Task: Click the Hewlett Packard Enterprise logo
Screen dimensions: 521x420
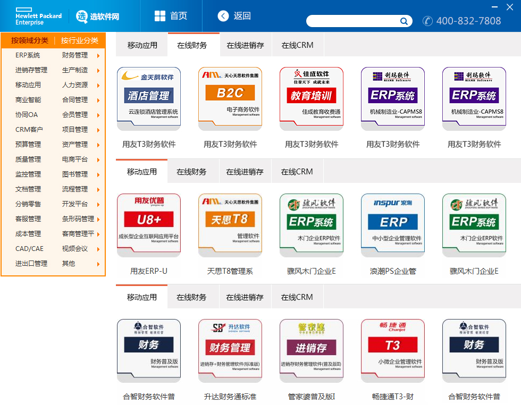Action: (38, 16)
